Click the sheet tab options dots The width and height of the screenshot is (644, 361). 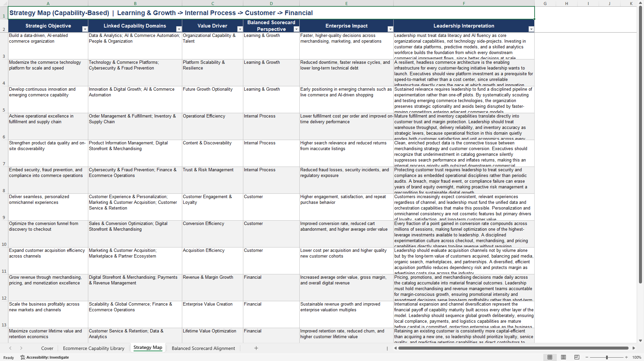coord(387,348)
